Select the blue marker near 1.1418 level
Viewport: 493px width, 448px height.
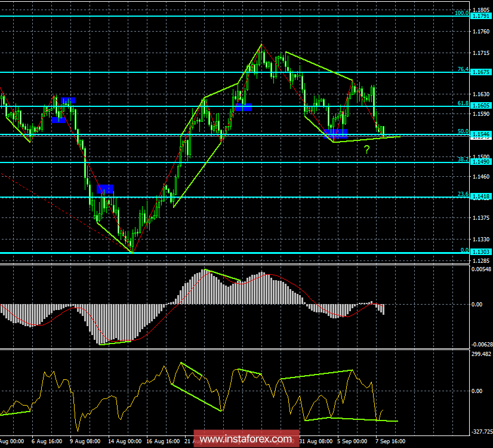pos(104,189)
